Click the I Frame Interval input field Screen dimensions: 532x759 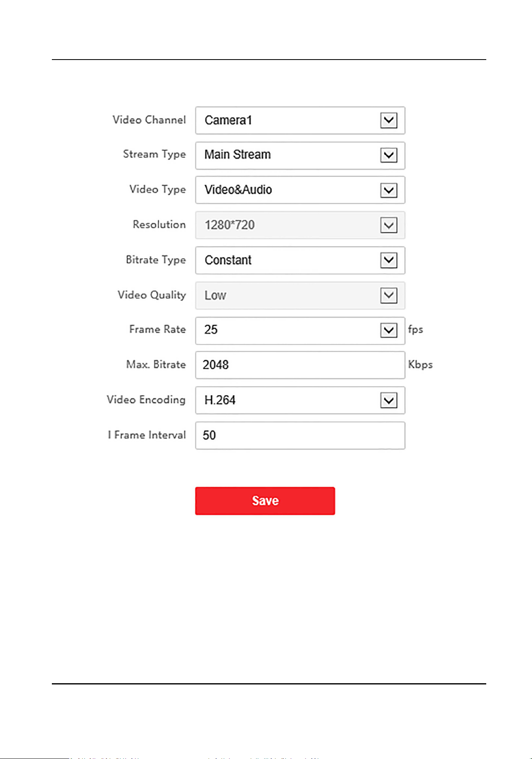[300, 436]
